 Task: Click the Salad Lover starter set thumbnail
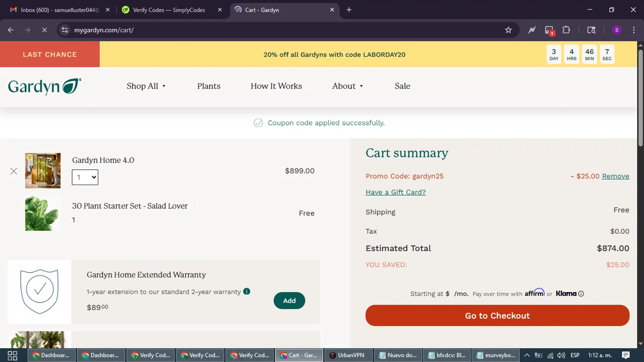point(43,213)
